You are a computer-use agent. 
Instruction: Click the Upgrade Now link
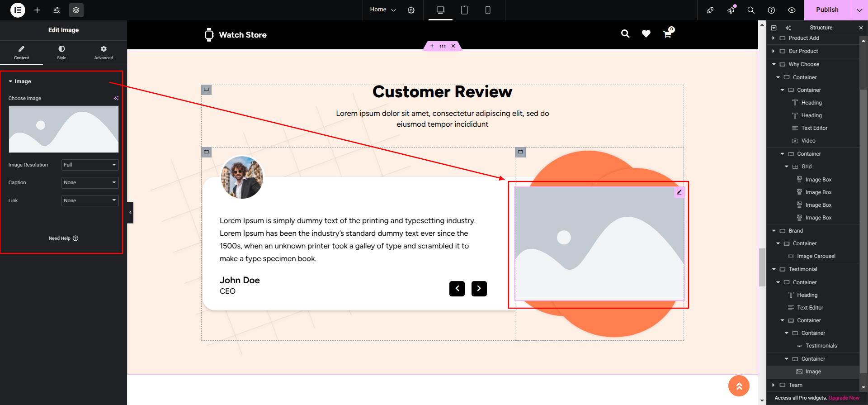tap(844, 398)
